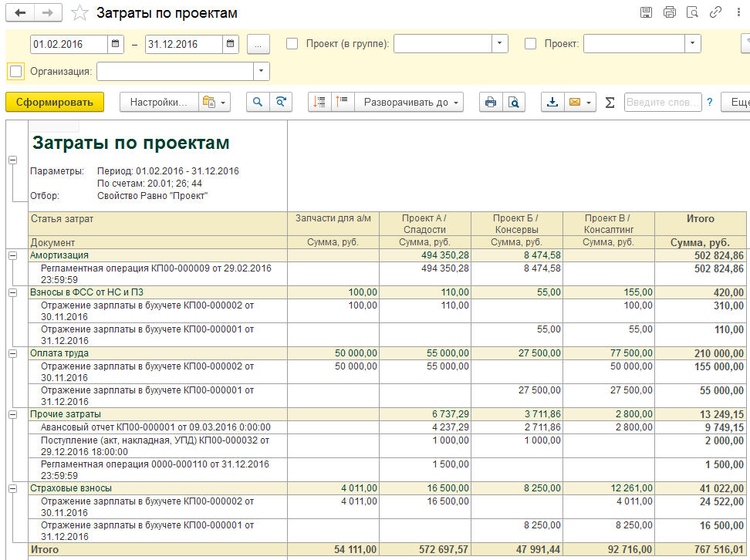
Task: Expand all groups icon in toolbar
Action: [343, 102]
